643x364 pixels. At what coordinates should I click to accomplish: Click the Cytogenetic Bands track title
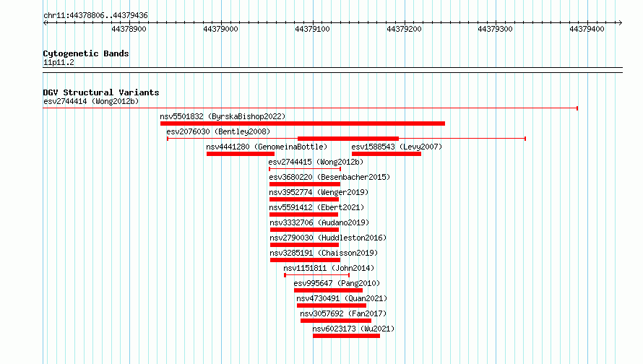click(x=86, y=53)
